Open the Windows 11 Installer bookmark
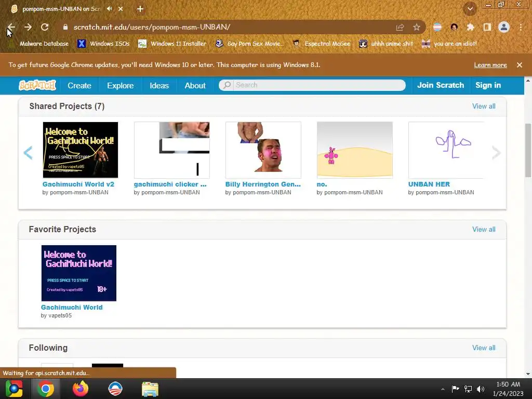532x399 pixels. pos(172,44)
